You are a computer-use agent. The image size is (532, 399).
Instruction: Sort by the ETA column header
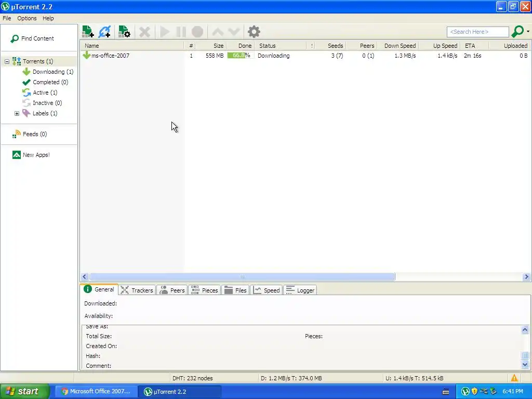pos(475,46)
